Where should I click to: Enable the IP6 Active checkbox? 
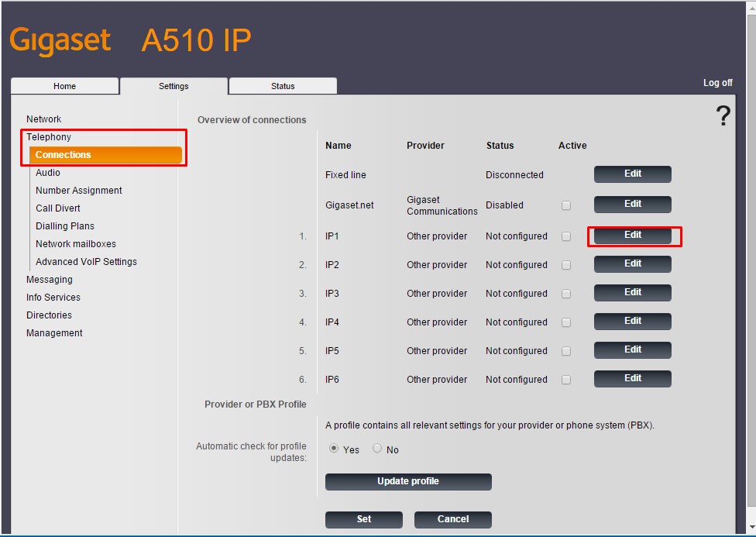click(566, 380)
